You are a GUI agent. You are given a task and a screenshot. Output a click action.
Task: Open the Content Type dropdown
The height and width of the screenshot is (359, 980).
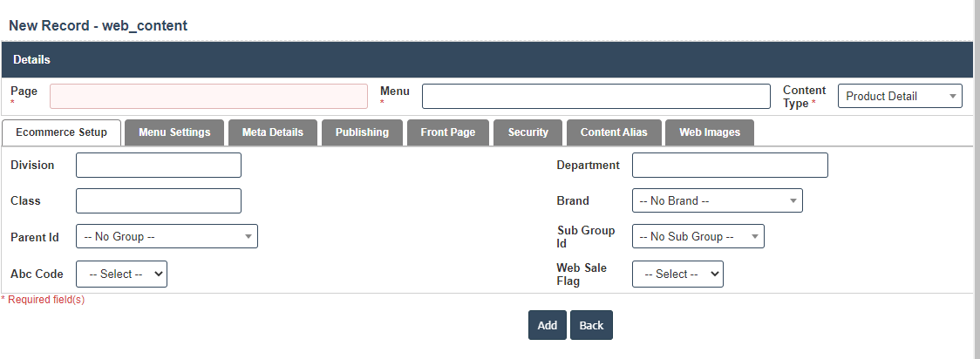[x=899, y=96]
